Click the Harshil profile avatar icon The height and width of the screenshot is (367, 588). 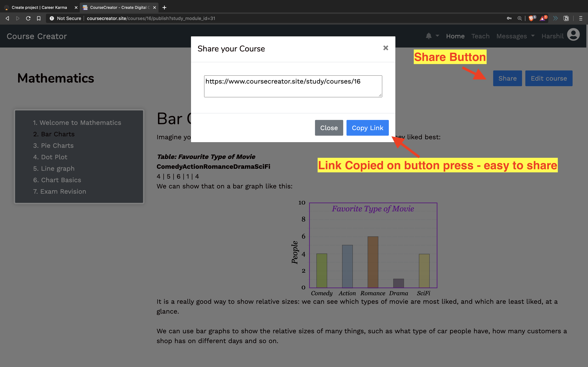[573, 35]
